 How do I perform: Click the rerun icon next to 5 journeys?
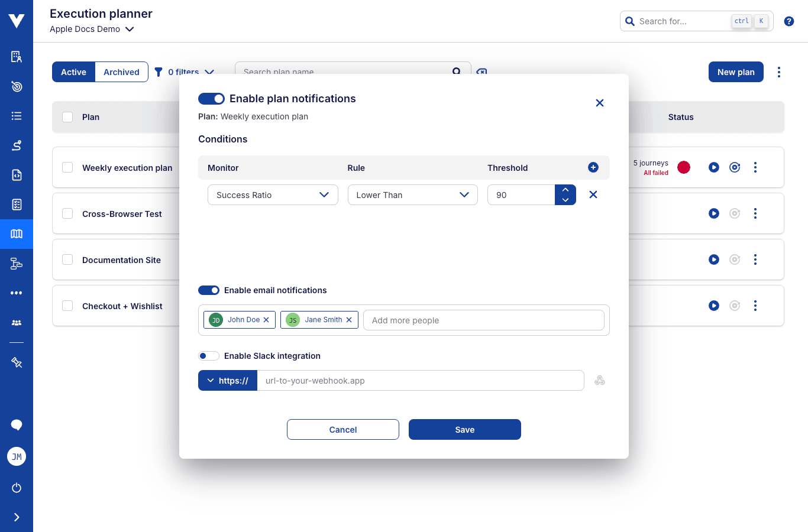[734, 167]
